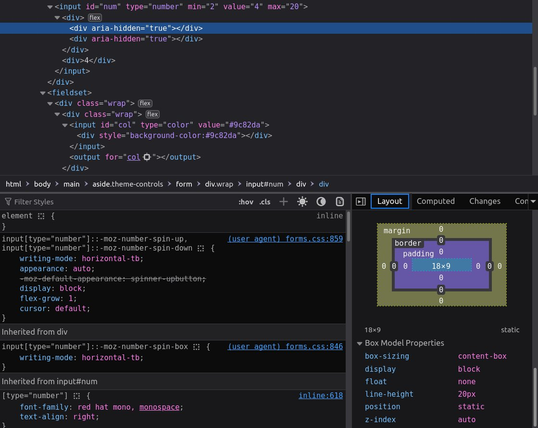Click the target icon beside output for="col"
Screen dimensions: 538x428
point(147,157)
